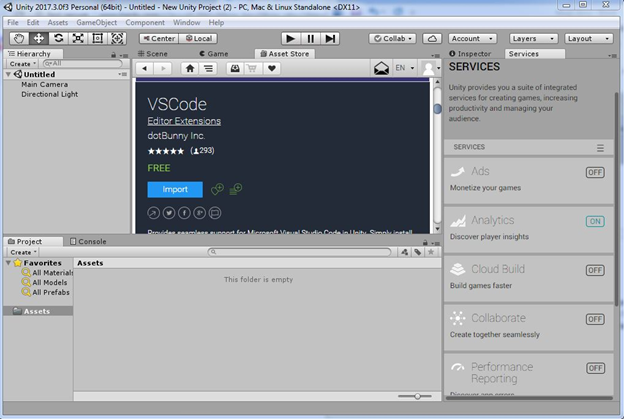This screenshot has width=624, height=419.
Task: Open Asset Store categories list icon
Action: coord(208,68)
